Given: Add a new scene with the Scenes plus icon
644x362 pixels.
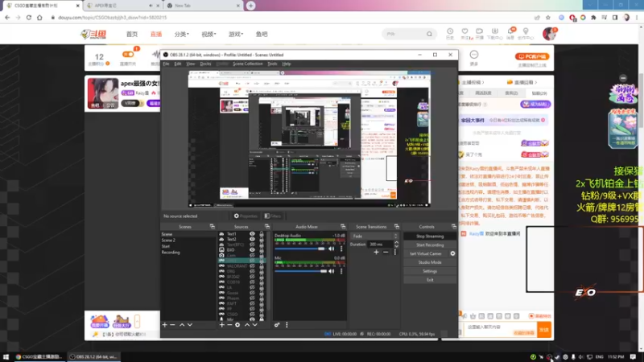Looking at the screenshot, I should [x=165, y=325].
